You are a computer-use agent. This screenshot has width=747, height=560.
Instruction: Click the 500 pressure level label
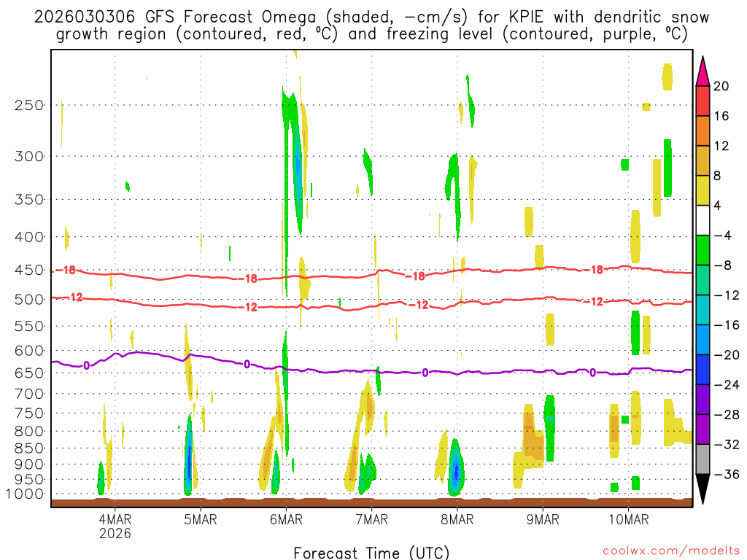(x=29, y=300)
